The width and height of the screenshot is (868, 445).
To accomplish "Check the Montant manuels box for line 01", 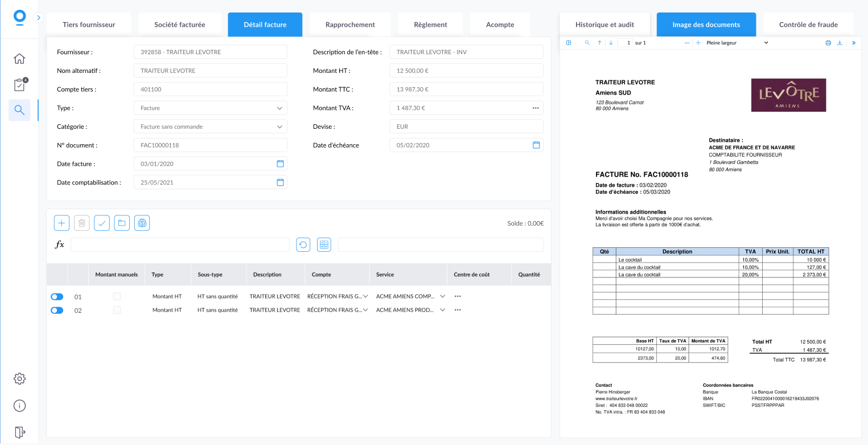I will [117, 296].
